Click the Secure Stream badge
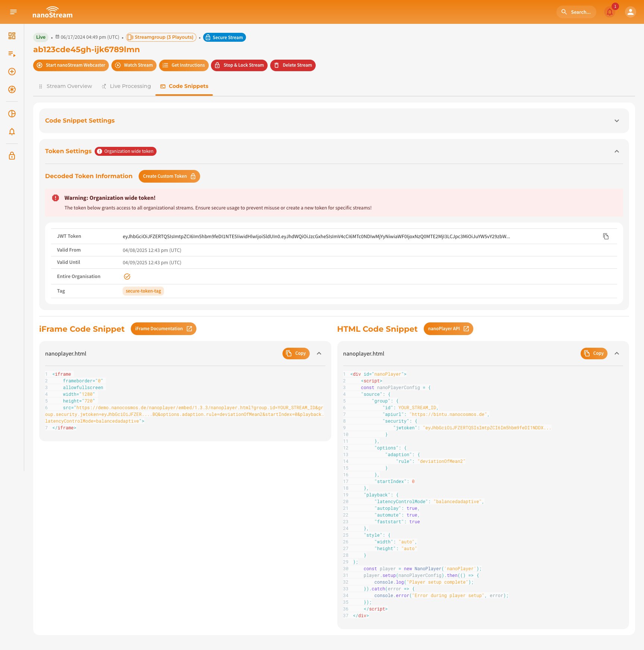This screenshot has height=650, width=644. [x=224, y=37]
